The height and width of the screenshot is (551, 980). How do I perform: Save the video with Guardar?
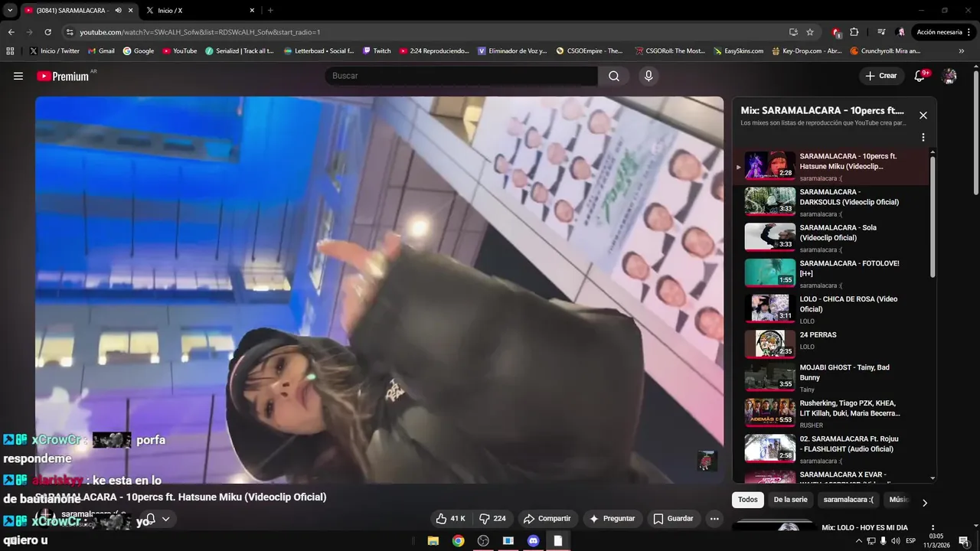[x=673, y=518]
